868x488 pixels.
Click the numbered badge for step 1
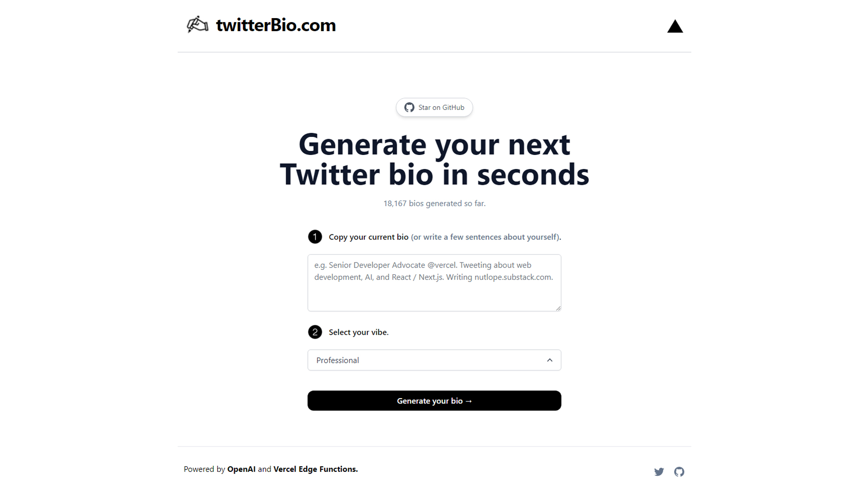315,236
